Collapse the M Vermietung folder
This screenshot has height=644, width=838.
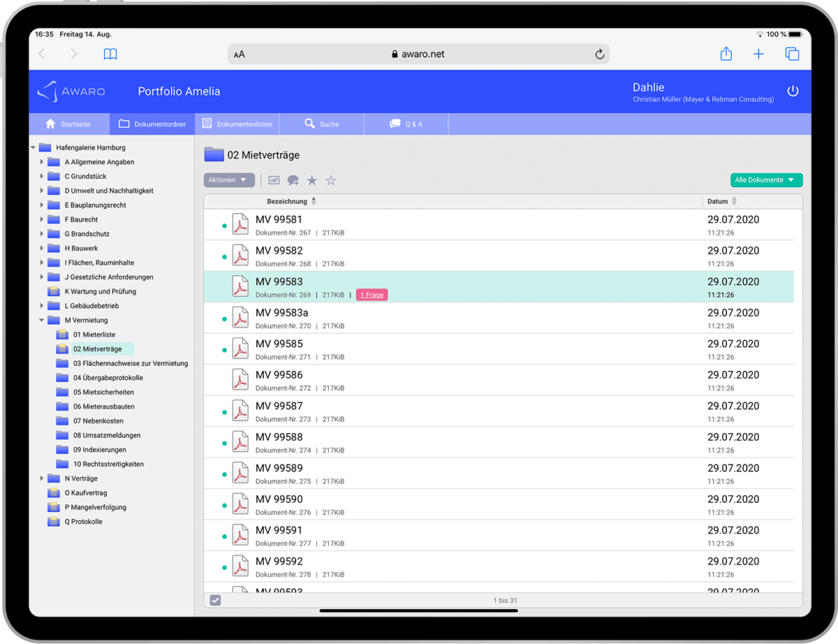click(x=42, y=321)
